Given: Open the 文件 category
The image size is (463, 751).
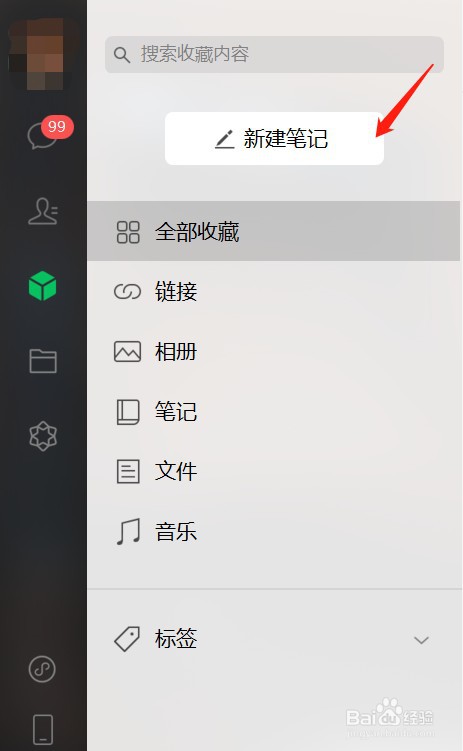Looking at the screenshot, I should click(273, 471).
